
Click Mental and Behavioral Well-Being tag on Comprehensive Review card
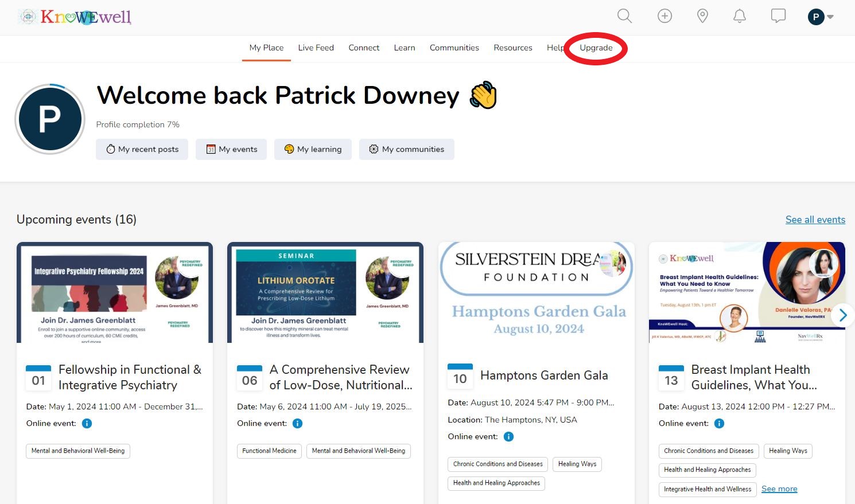tap(359, 451)
